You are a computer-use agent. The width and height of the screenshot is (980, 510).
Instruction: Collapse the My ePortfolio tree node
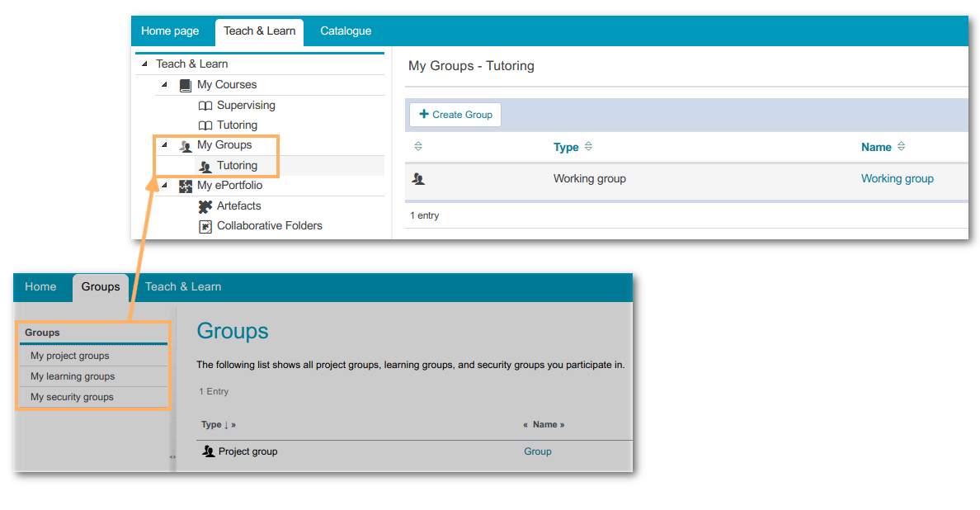click(x=164, y=186)
